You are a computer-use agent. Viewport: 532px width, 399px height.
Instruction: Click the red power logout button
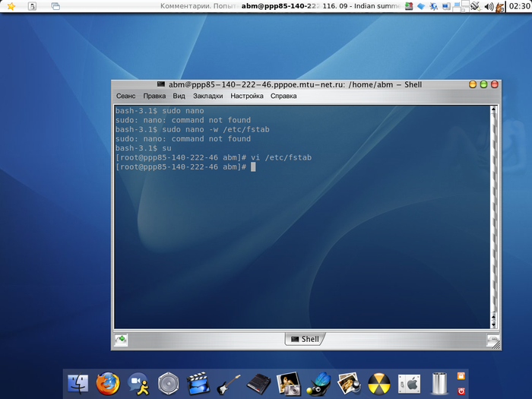click(x=461, y=391)
